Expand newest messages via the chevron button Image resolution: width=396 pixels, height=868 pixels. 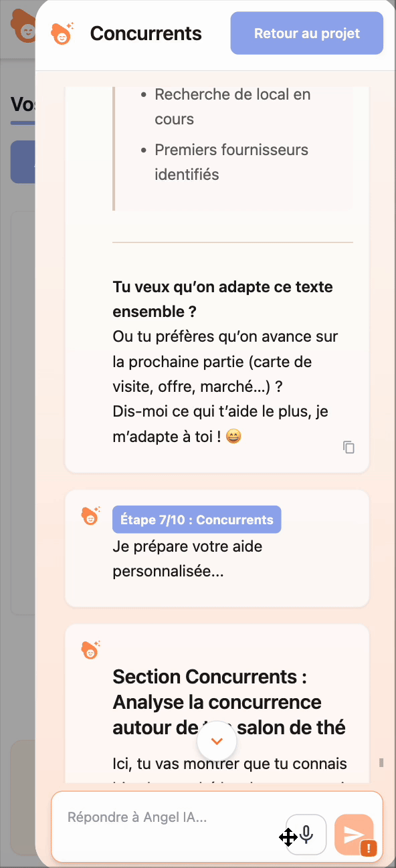(217, 741)
